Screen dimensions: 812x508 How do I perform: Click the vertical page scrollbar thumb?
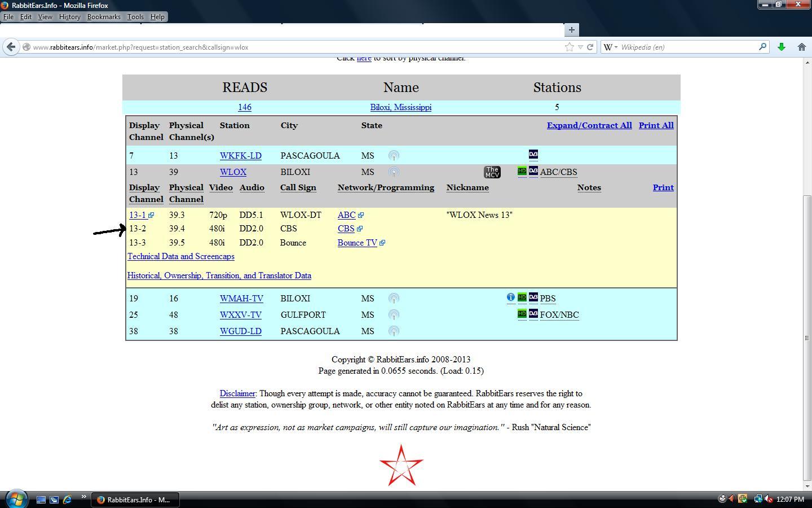tap(807, 338)
